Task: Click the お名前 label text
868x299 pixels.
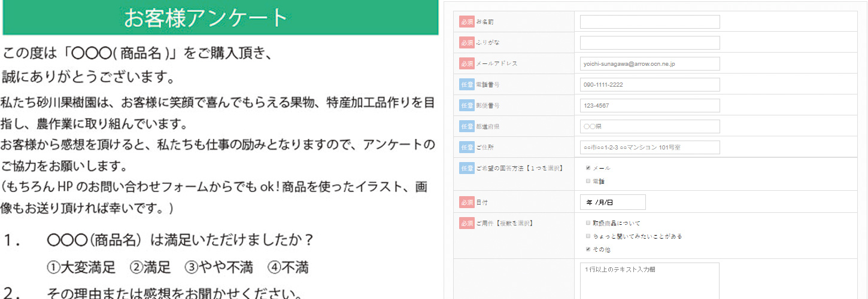Action: click(485, 22)
